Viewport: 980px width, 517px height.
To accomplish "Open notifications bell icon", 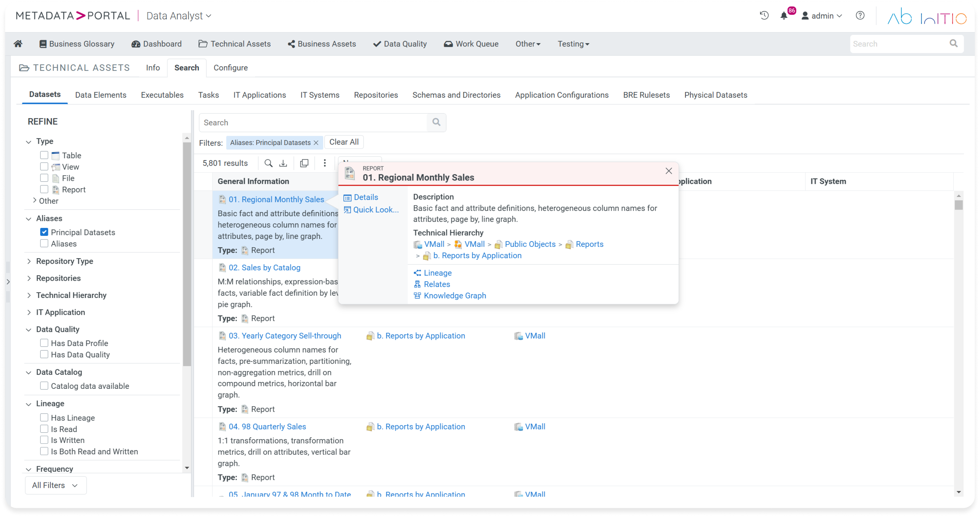I will (784, 16).
